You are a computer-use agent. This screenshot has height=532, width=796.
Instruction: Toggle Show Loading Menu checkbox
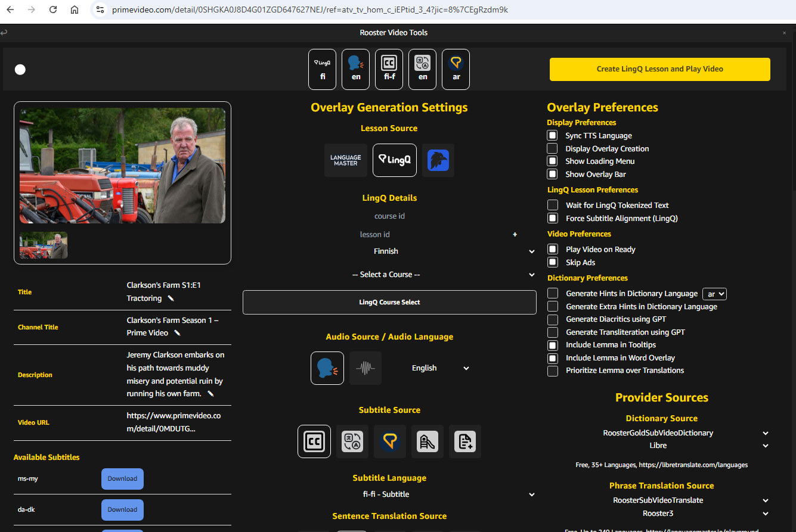(x=553, y=161)
